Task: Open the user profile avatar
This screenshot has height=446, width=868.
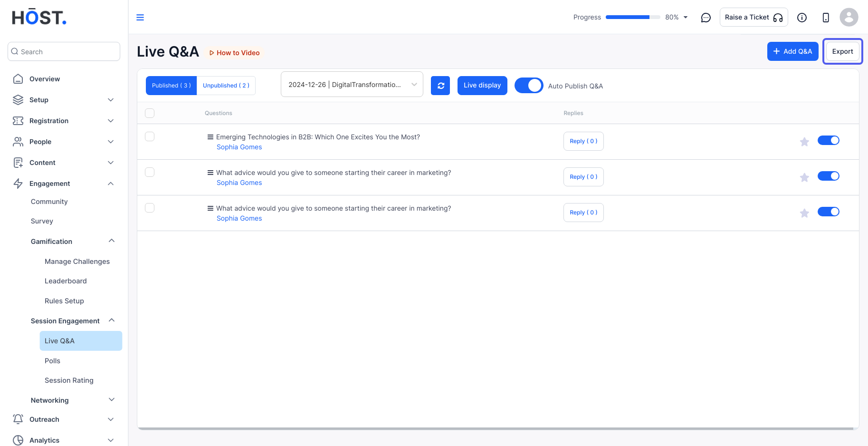Action: (x=849, y=17)
